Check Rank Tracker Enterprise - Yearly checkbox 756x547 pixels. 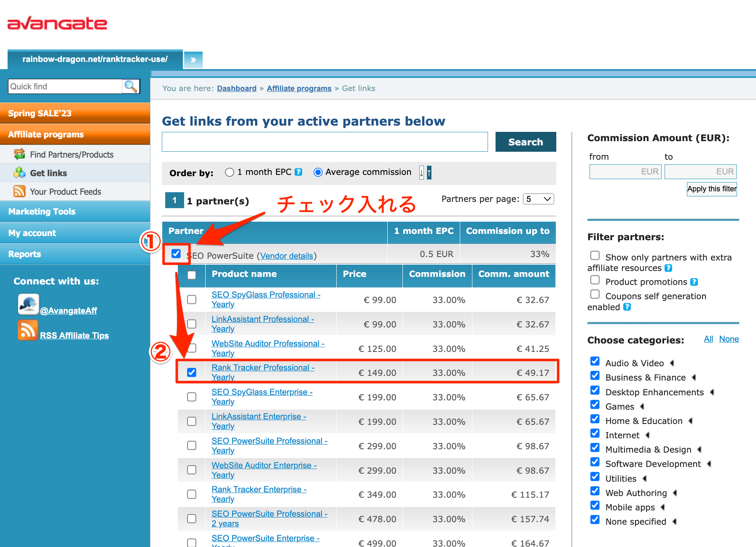(192, 494)
